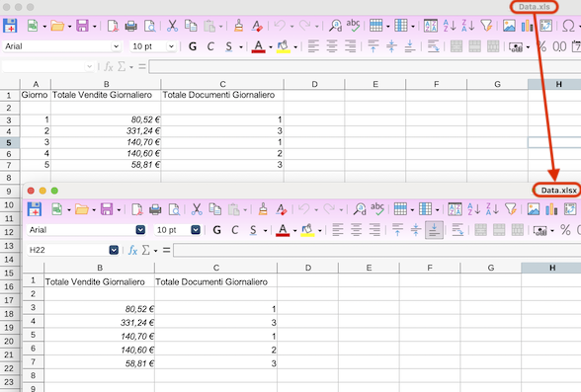Screen dimensions: 581x392
Task: Toggle wrap text in Data.xls window
Action: (x=433, y=46)
